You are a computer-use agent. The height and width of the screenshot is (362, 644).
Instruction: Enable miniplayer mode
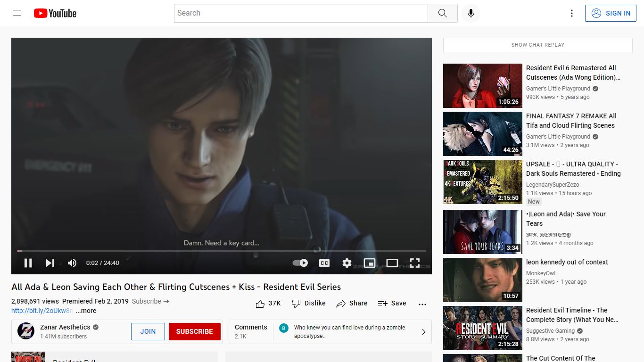[370, 263]
